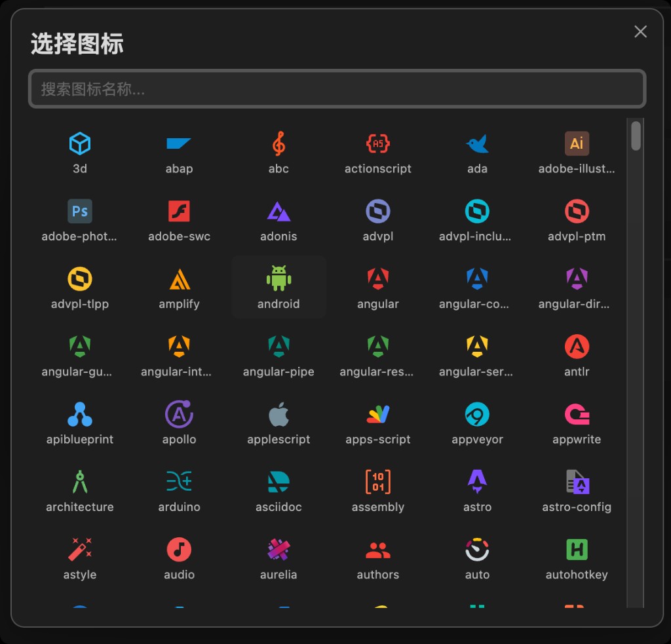Select the angular-pipe icon
Viewport: 671px width, 644px height.
tap(278, 346)
